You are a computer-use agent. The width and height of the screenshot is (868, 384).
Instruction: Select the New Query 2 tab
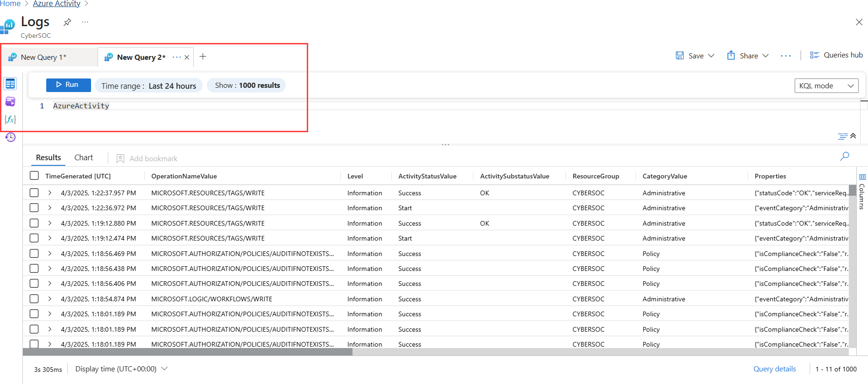pyautogui.click(x=141, y=57)
